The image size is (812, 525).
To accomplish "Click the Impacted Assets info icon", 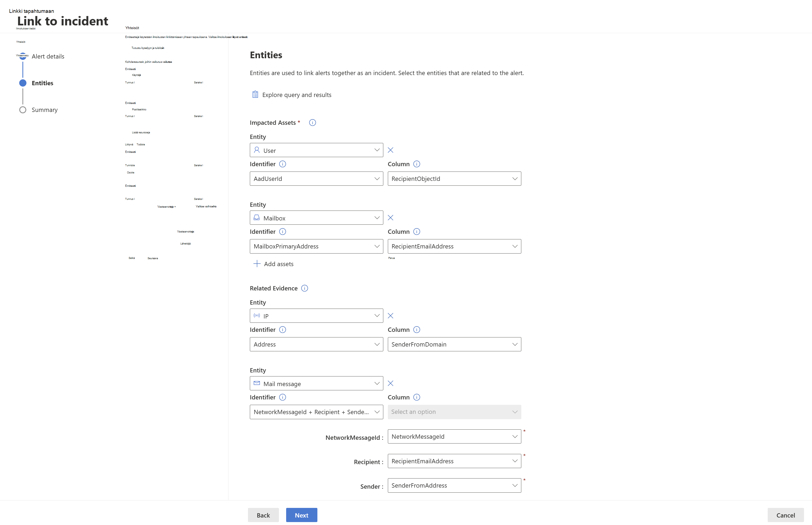I will coord(312,123).
